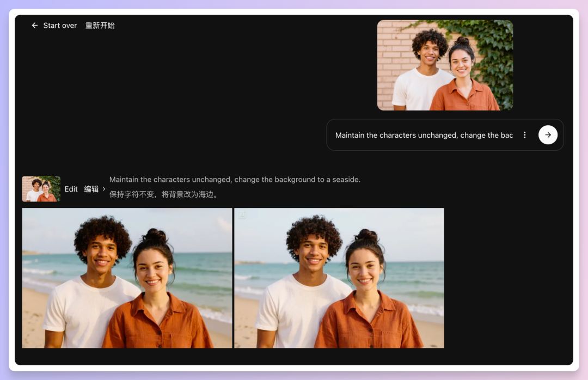Click the '重新开始' text
Viewport: 588px width, 380px height.
(x=100, y=26)
